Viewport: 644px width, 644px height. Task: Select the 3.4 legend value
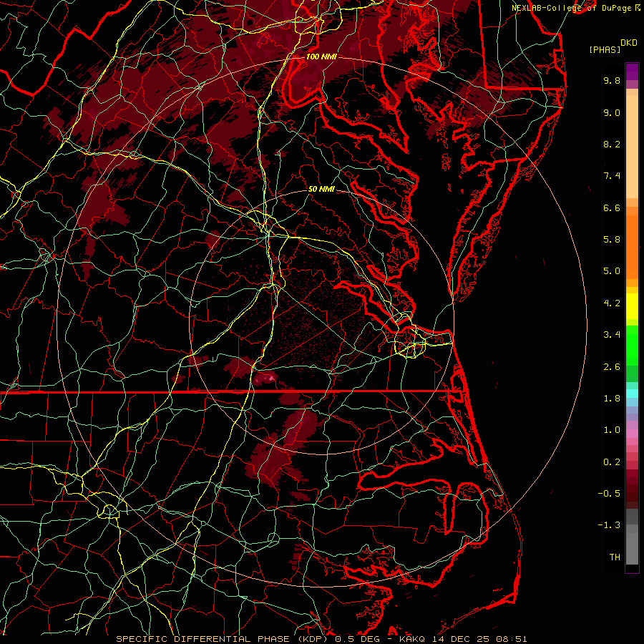click(612, 335)
